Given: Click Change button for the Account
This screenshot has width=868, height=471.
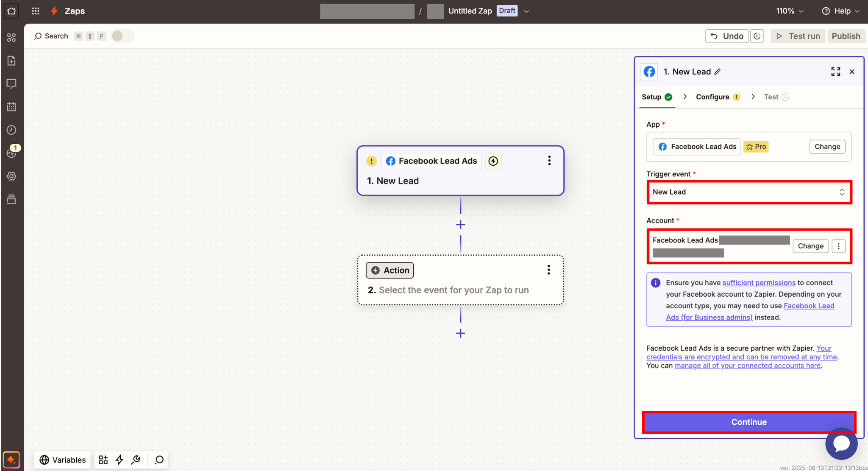Looking at the screenshot, I should tap(810, 246).
